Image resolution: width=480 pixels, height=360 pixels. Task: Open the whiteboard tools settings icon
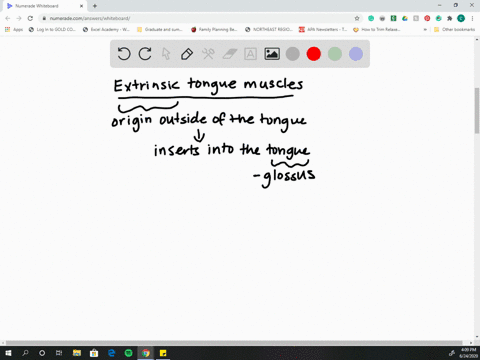[208, 54]
